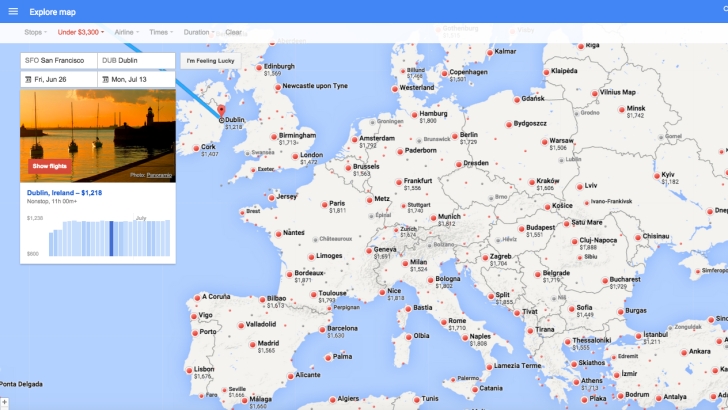
Task: Change the Mon, Jul 13 return date
Action: [x=136, y=79]
